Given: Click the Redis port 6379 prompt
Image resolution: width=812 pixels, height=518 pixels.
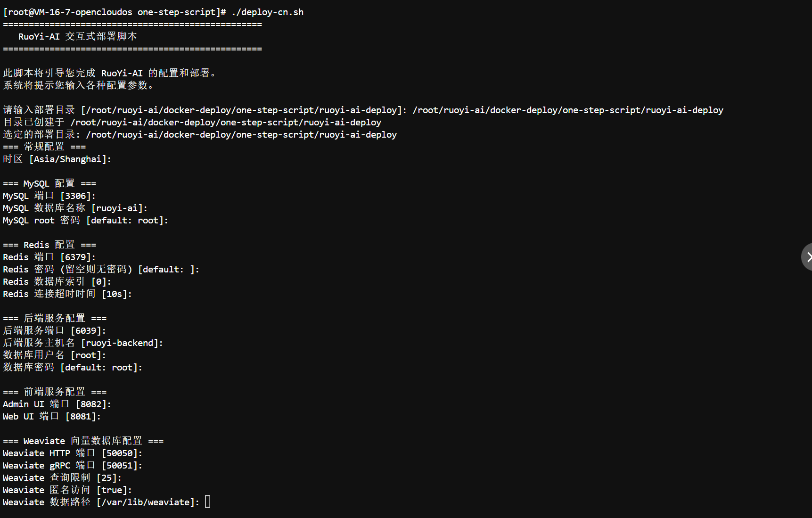Looking at the screenshot, I should 49,257.
